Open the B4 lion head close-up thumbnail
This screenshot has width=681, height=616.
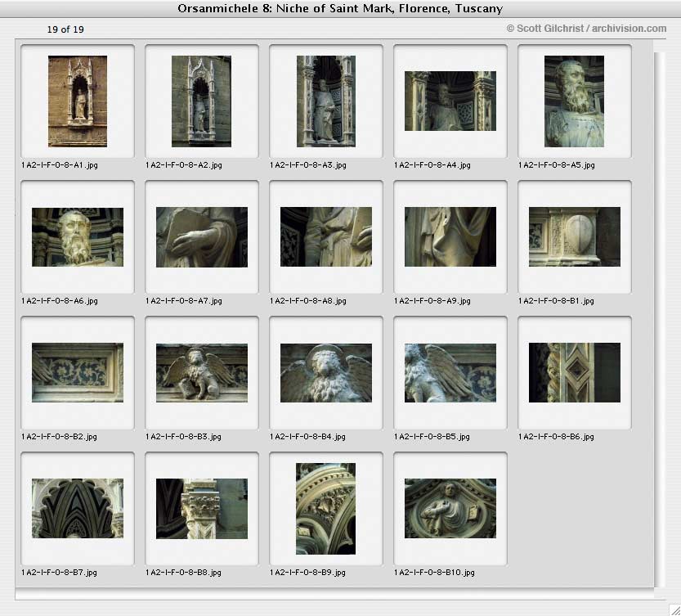pos(326,373)
